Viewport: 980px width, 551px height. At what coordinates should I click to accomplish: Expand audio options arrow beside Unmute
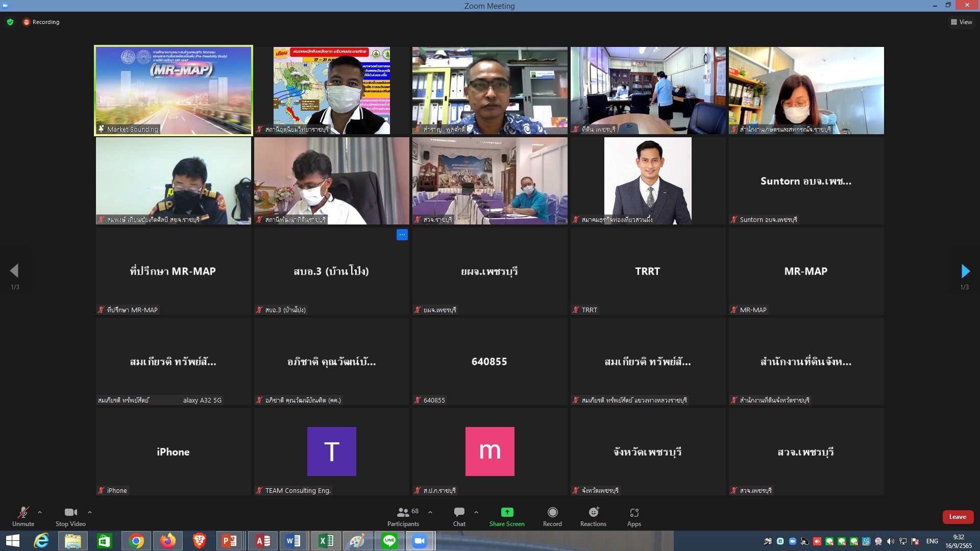[40, 512]
